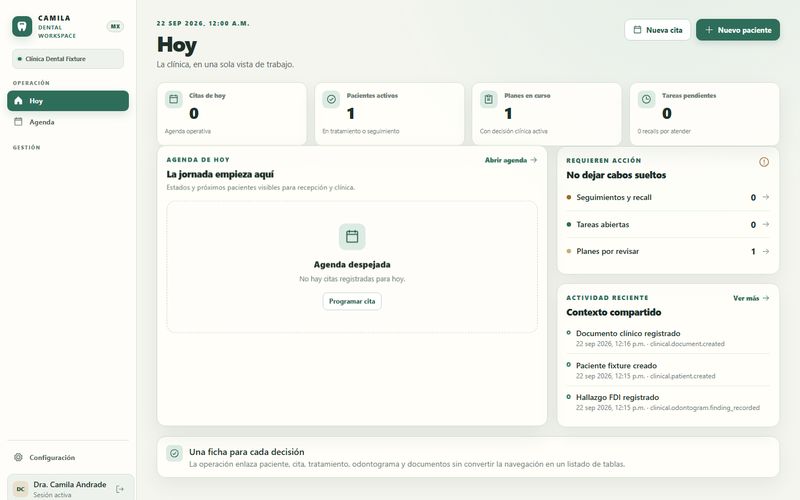Click the logout icon beside Dra. Camila Andrade
Screen dimensions: 800x500
(x=120, y=489)
